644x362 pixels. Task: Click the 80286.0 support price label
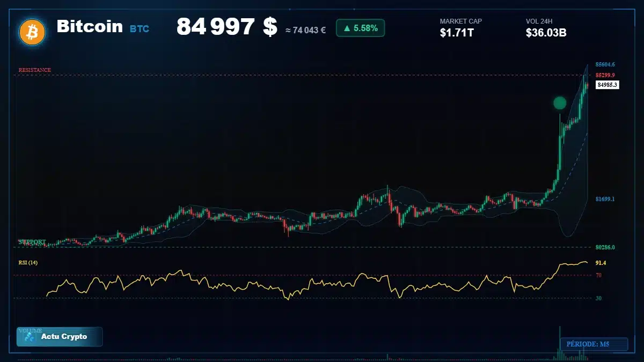(605, 247)
